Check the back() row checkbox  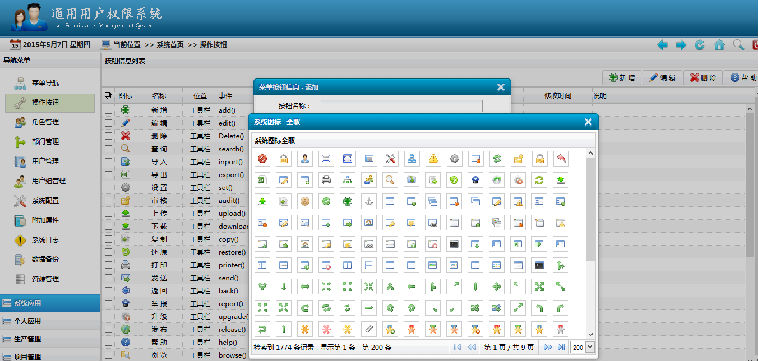[x=108, y=291]
